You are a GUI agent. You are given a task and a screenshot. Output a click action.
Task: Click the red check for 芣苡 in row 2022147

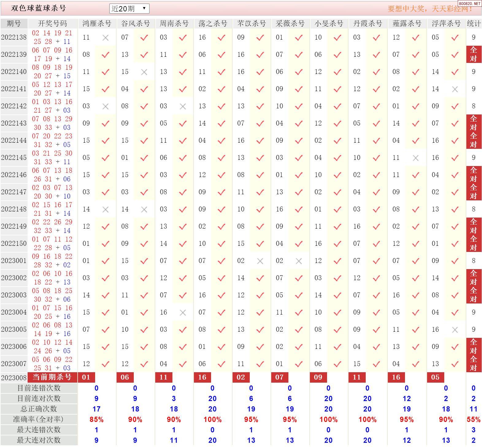pyautogui.click(x=260, y=192)
